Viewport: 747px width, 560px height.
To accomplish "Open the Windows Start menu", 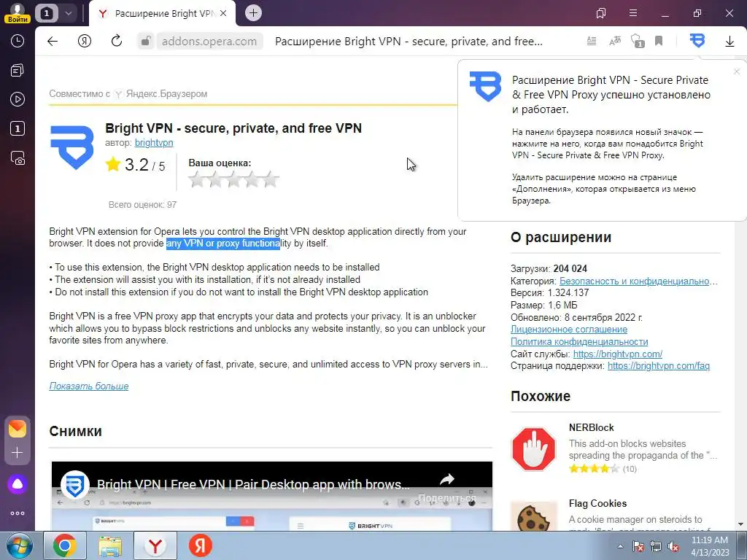I will point(18,545).
